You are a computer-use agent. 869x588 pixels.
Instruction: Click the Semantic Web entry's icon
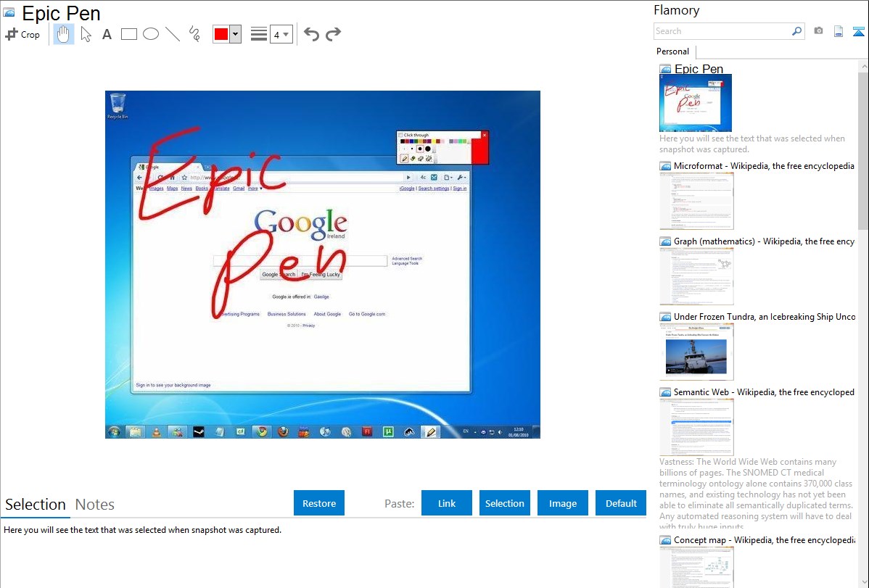click(665, 392)
